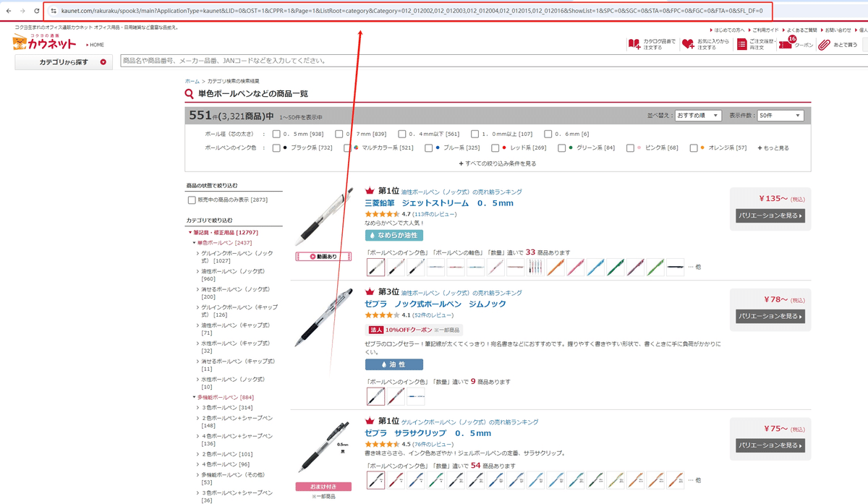Click バリエーションを見る for ジムノック
868x504 pixels.
coord(770,316)
